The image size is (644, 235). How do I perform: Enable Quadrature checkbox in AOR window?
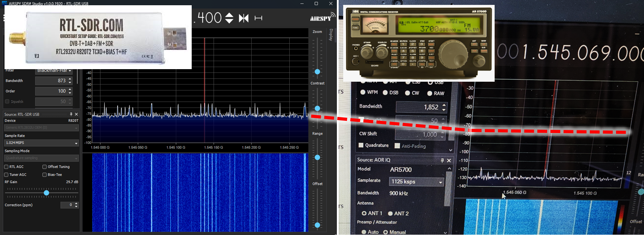click(x=361, y=145)
